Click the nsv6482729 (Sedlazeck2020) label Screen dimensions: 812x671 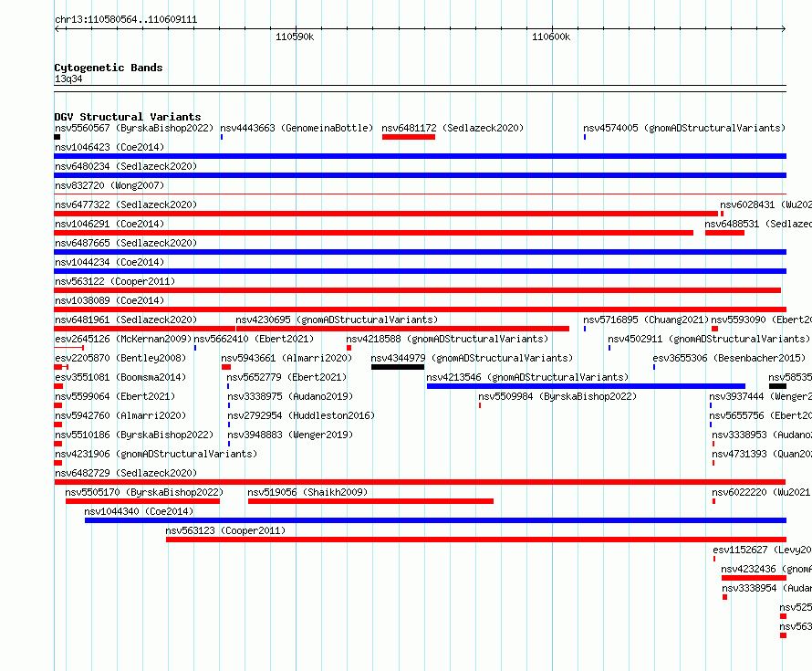(126, 473)
